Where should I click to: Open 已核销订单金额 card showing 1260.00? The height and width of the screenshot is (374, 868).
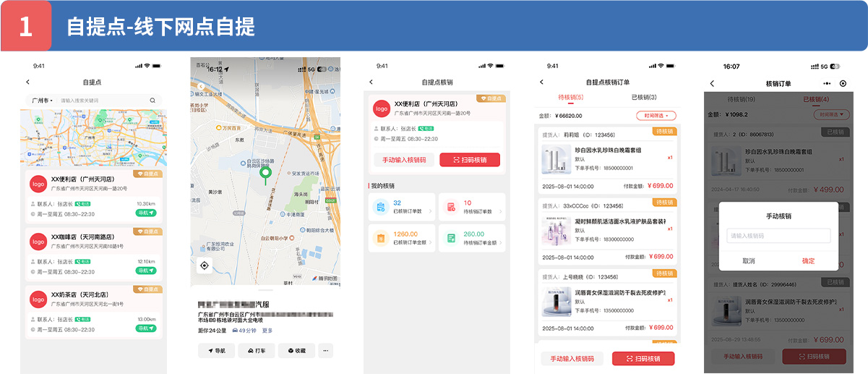(402, 238)
